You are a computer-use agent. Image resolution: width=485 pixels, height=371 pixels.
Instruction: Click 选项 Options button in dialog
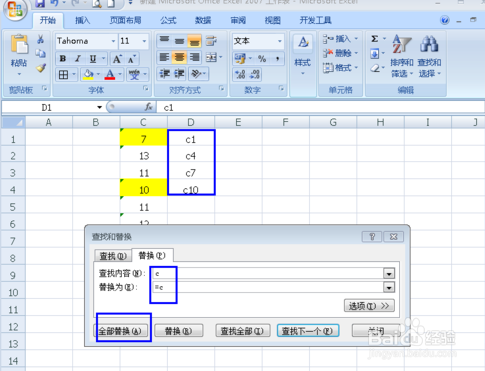(x=369, y=306)
